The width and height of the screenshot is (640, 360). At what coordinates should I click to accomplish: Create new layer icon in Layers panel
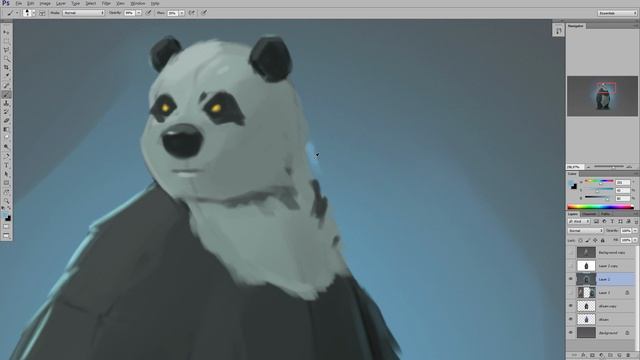[619, 356]
